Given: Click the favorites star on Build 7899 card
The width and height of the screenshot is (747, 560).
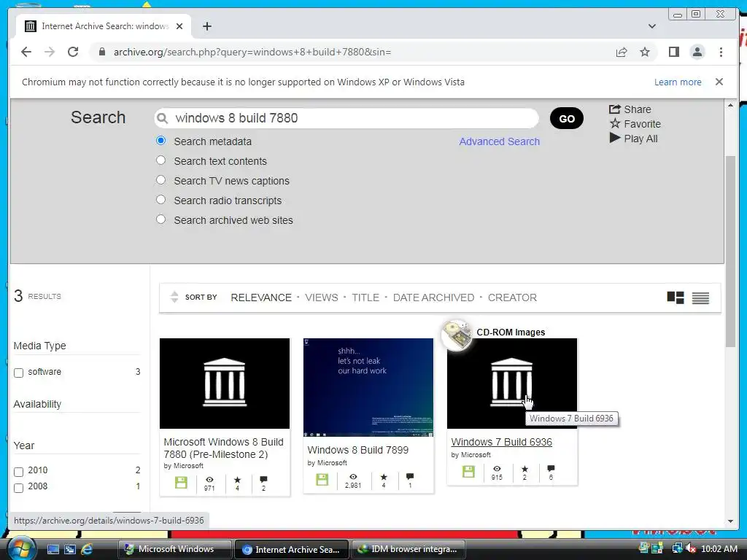Looking at the screenshot, I should [384, 477].
